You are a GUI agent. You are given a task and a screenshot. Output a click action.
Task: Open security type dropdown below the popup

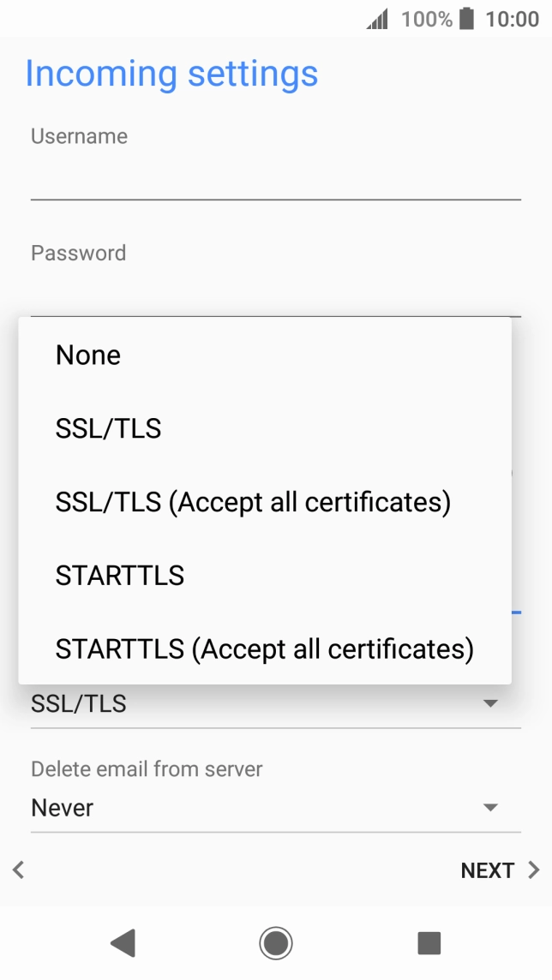click(x=274, y=705)
